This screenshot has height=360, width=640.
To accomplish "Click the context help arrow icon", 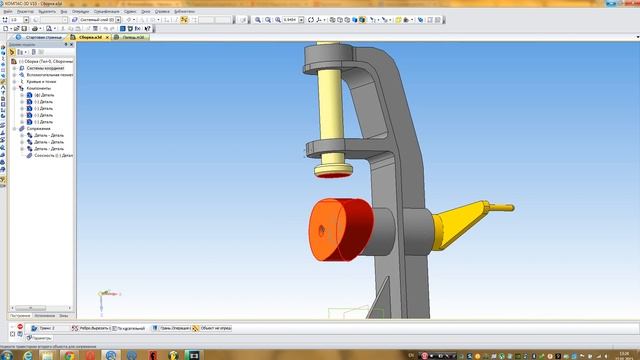I will [x=147, y=29].
